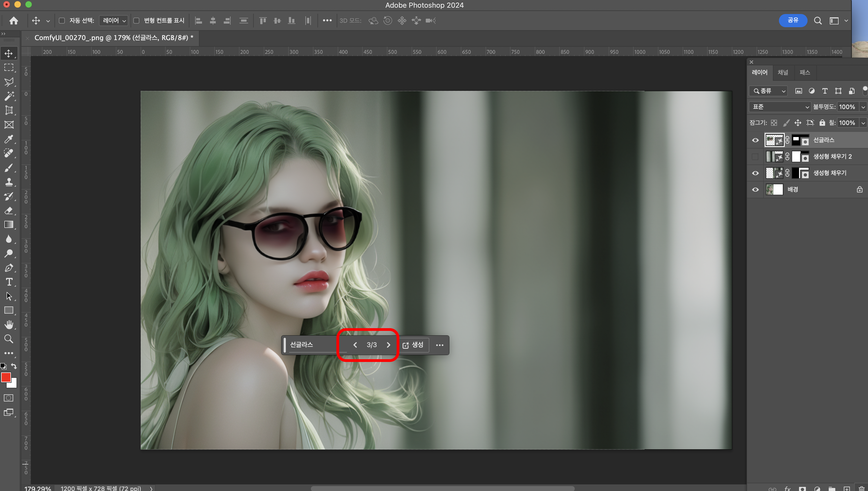Select the Clone Stamp tool

pyautogui.click(x=9, y=182)
